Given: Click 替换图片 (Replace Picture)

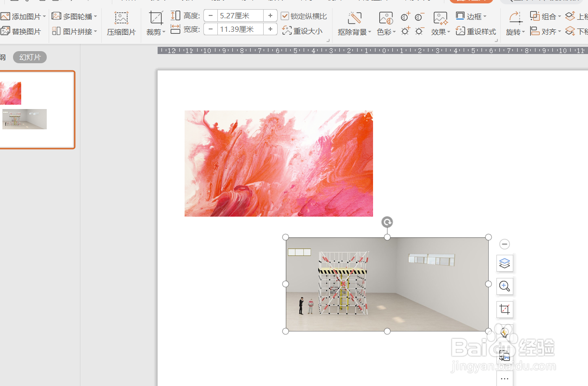Looking at the screenshot, I should pyautogui.click(x=21, y=31).
